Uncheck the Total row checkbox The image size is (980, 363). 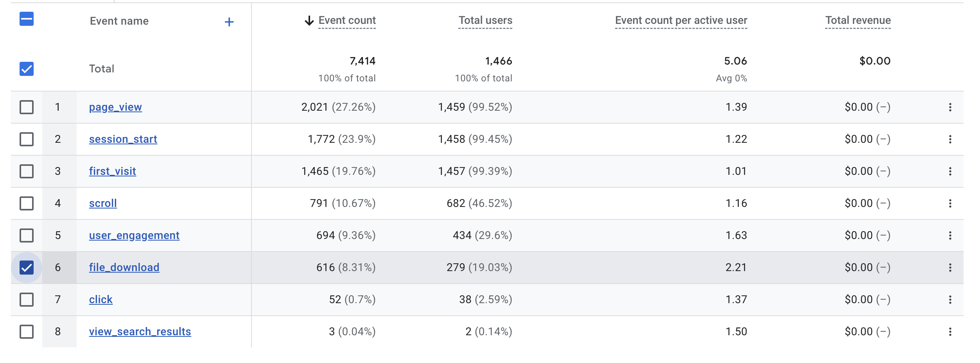point(27,69)
